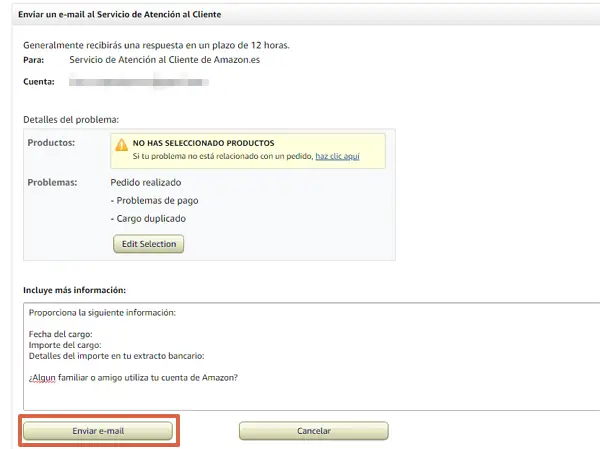Select the 'NO HAS SELECCIONADO PRODUCTOS' warning heading
The image size is (600, 449).
203,143
